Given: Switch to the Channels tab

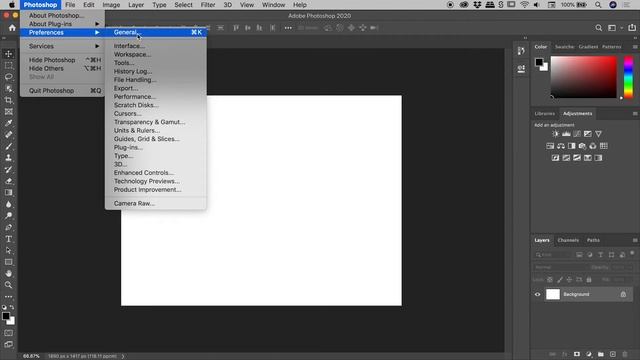Looking at the screenshot, I should tap(568, 240).
